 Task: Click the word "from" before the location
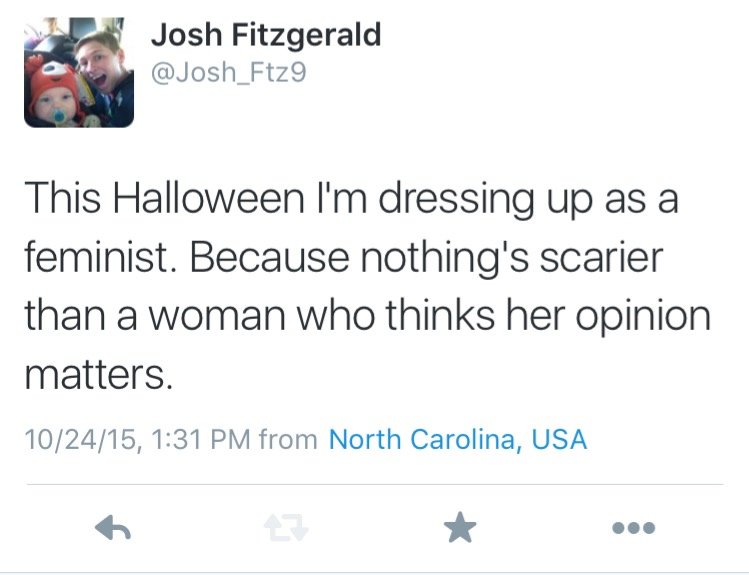[288, 438]
